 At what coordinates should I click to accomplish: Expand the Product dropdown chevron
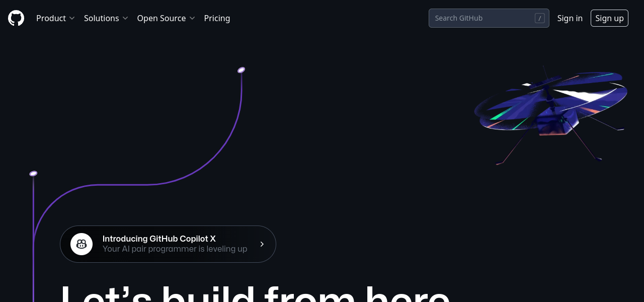72,18
